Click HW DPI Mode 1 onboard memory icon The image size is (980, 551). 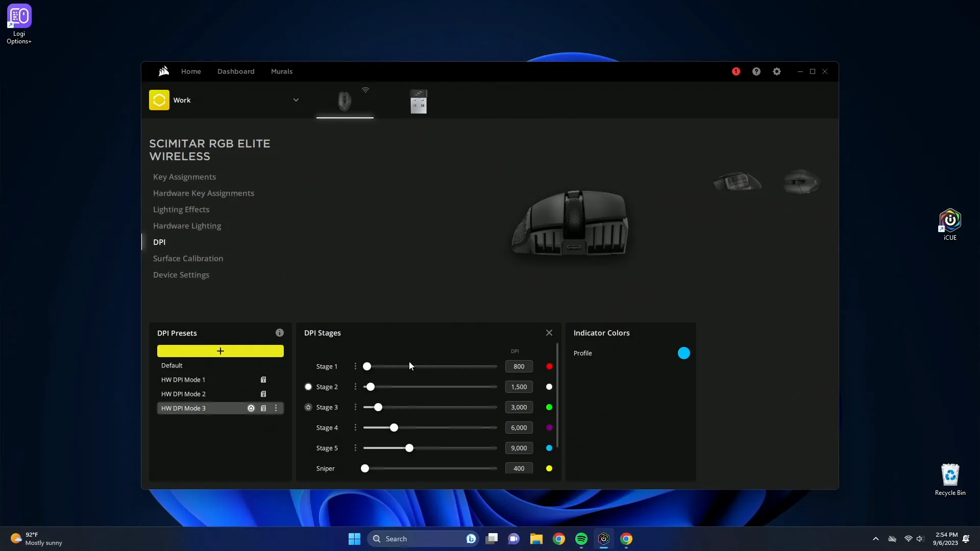pyautogui.click(x=263, y=380)
